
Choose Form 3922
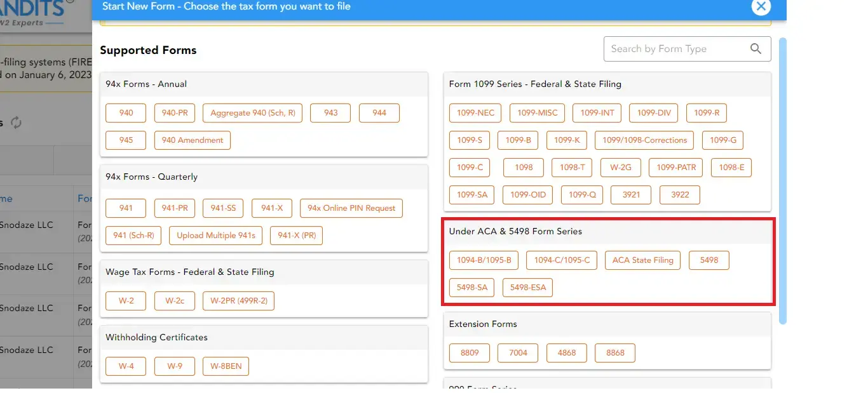pos(680,195)
